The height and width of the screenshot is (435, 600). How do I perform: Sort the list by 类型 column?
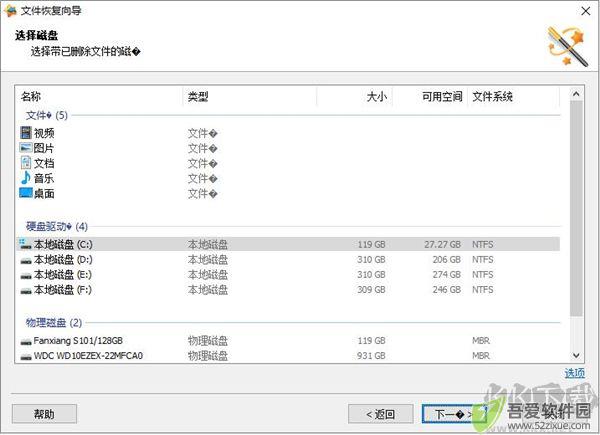click(198, 96)
